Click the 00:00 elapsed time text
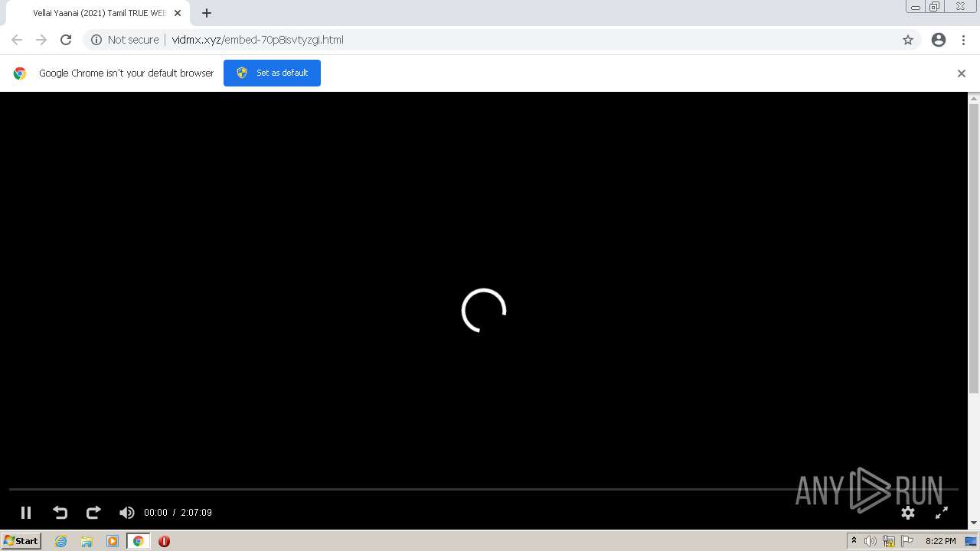The width and height of the screenshot is (980, 551). tap(155, 513)
